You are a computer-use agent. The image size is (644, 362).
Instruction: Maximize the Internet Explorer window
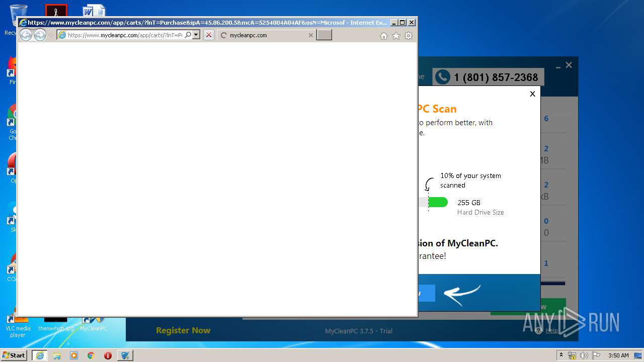pyautogui.click(x=403, y=23)
